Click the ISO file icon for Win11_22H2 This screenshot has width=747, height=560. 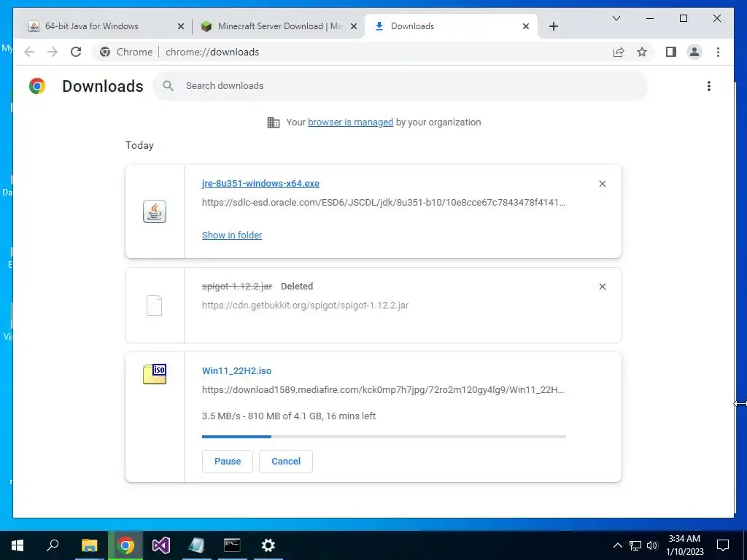[x=155, y=374]
